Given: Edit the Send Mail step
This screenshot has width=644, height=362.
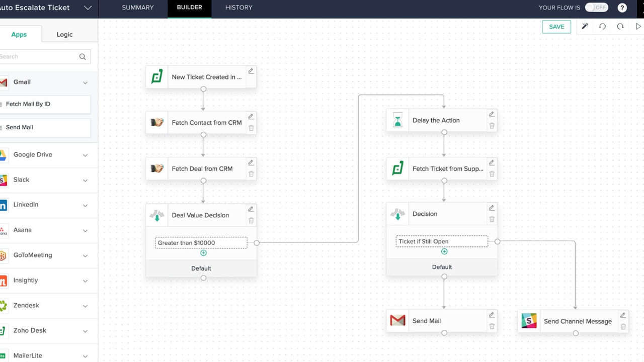Looking at the screenshot, I should pyautogui.click(x=492, y=315).
